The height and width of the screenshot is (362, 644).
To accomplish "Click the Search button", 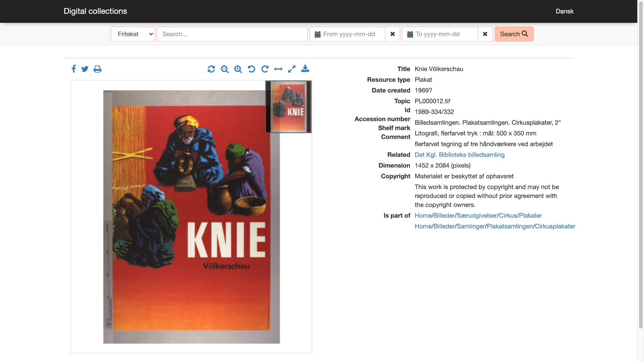I will point(514,34).
